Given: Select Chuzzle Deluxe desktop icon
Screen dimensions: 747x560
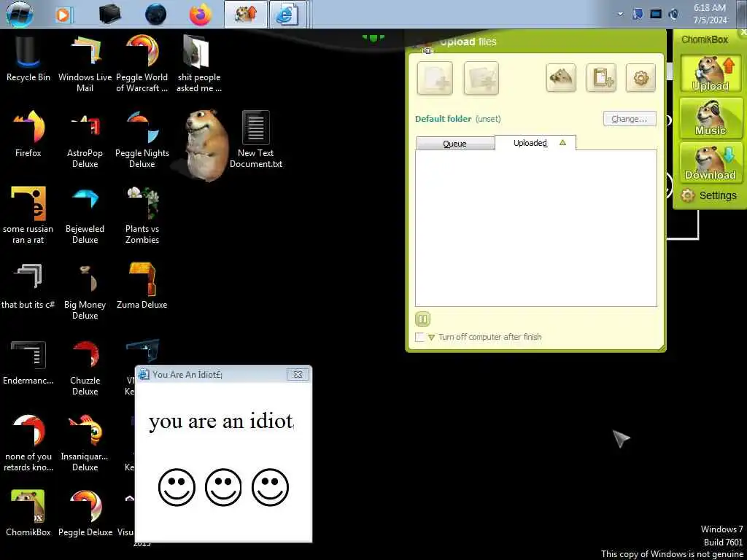Looking at the screenshot, I should click(x=85, y=367).
